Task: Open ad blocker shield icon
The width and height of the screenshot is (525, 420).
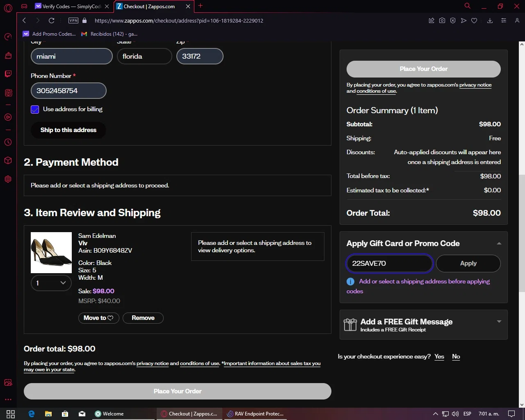Action: [x=453, y=21]
